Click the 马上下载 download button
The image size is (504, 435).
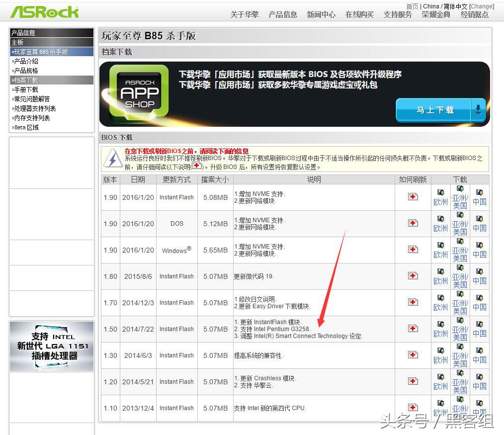click(434, 110)
